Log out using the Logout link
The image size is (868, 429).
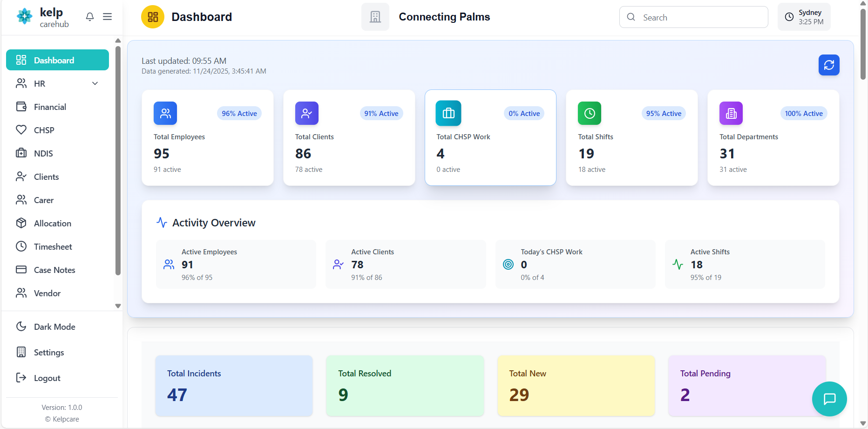[x=47, y=378]
